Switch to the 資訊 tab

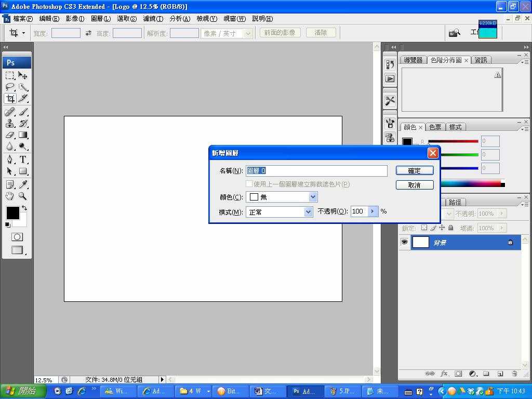481,60
